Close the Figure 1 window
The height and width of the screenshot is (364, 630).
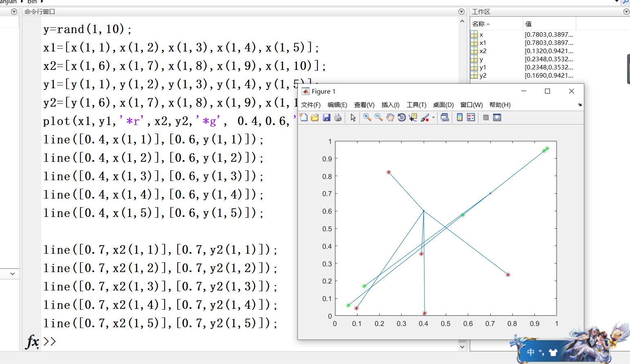572,91
